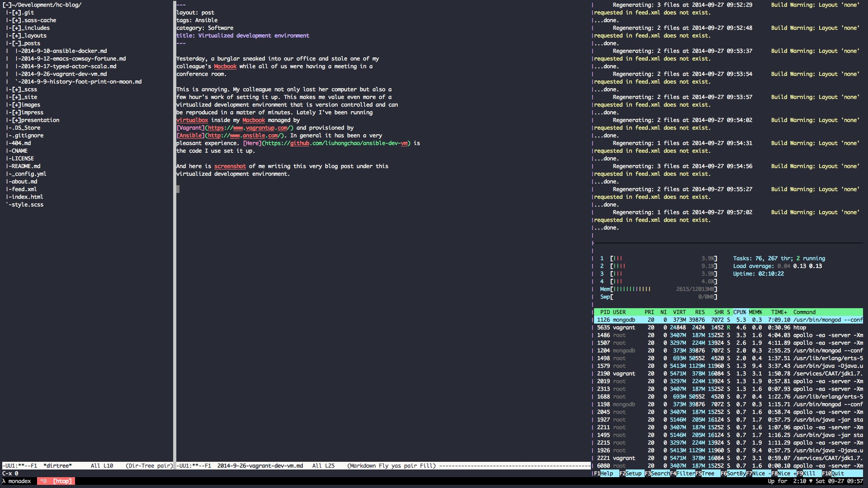The width and height of the screenshot is (868, 488).
Task: Open the LICENSE file
Action: click(x=23, y=159)
